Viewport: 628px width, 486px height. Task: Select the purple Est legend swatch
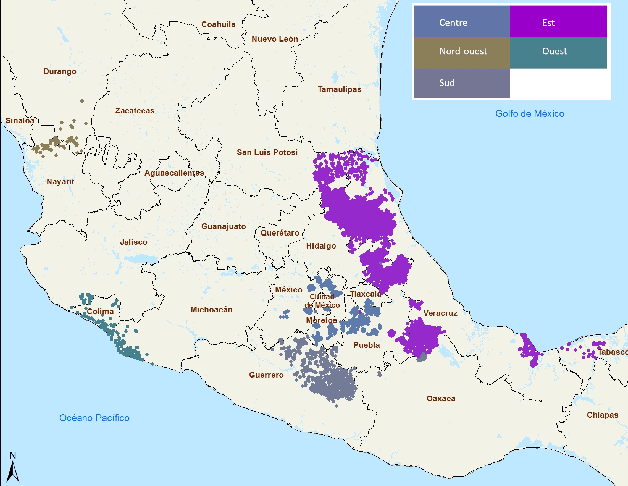pos(559,21)
